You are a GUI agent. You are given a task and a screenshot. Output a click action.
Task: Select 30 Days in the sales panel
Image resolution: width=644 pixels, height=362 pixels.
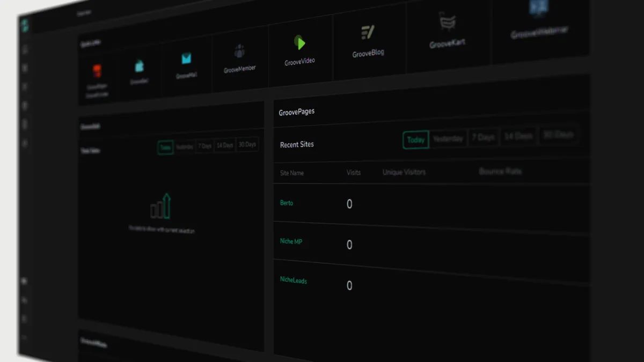pos(247,145)
